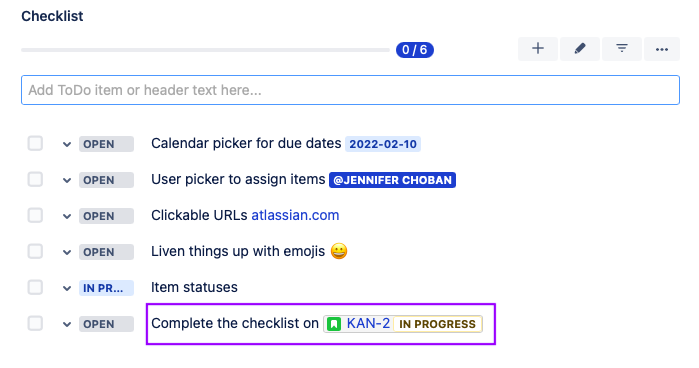Open the KAN-2 issue link
Image resolution: width=699 pixels, height=368 pixels.
(368, 323)
